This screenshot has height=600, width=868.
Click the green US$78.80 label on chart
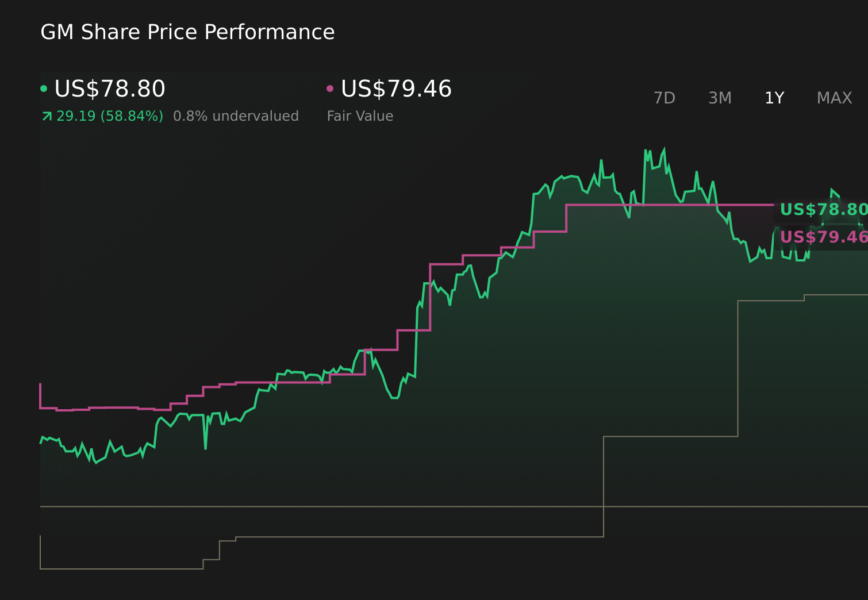click(x=824, y=210)
